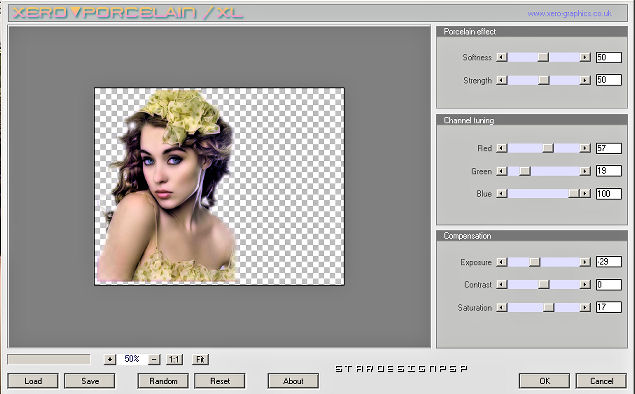Increase Blue channel with right arrow
Viewport: 635px width, 394px height.
[x=585, y=194]
